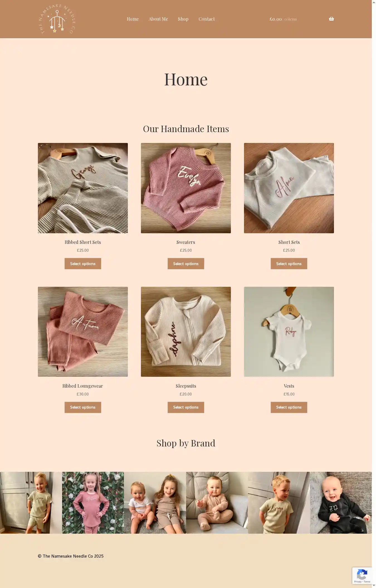Open the Home menu item
Screen dimensions: 376x588
pos(133,19)
